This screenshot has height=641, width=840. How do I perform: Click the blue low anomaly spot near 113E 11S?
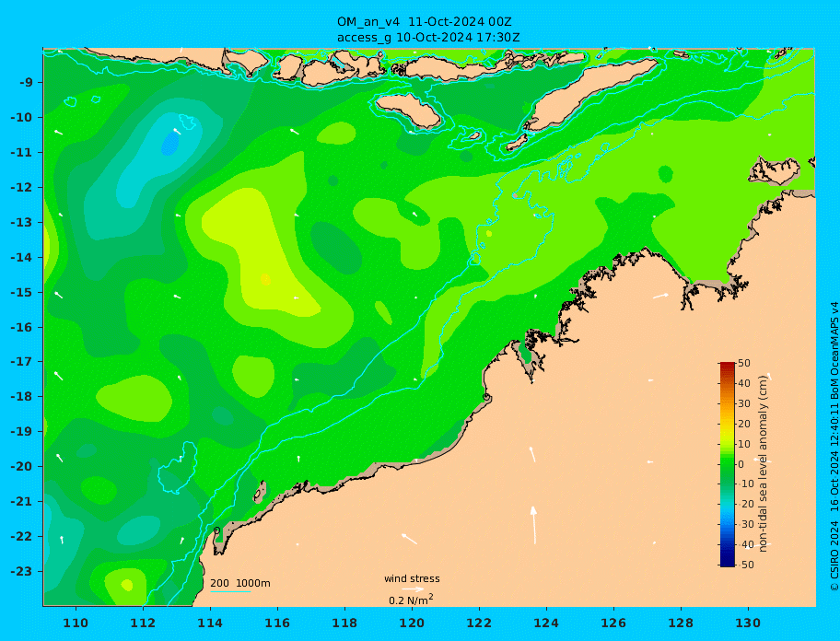(170, 143)
